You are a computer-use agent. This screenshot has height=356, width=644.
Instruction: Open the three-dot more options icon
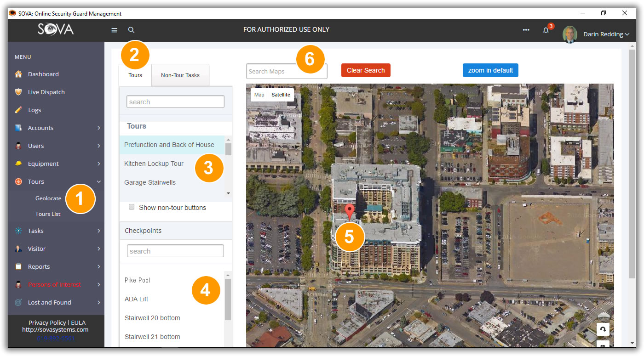[x=526, y=30]
